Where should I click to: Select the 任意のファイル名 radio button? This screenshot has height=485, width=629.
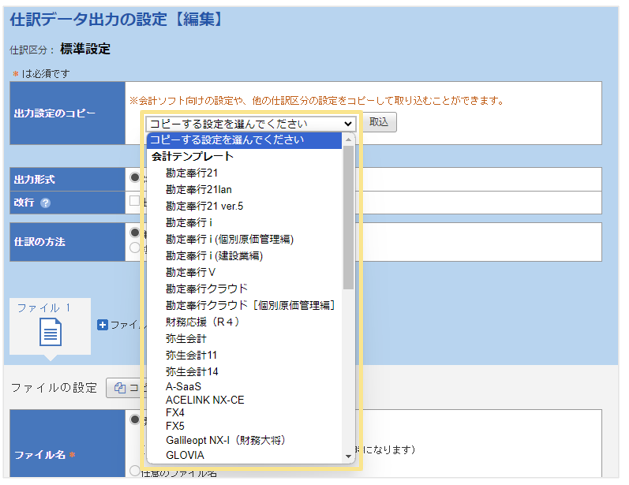[x=135, y=471]
